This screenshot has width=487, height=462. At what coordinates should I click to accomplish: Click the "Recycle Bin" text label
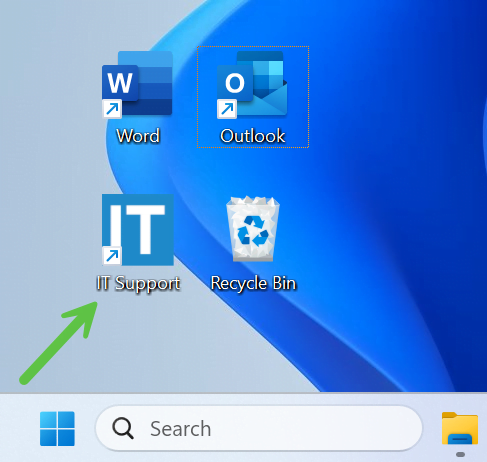[253, 284]
